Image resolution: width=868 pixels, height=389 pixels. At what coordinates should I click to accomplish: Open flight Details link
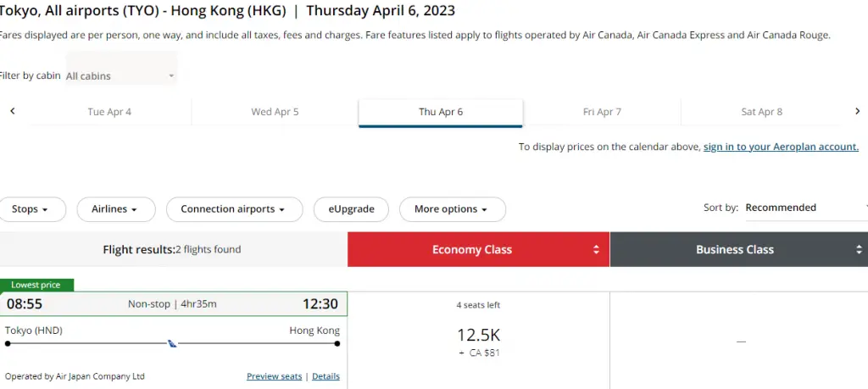(325, 376)
